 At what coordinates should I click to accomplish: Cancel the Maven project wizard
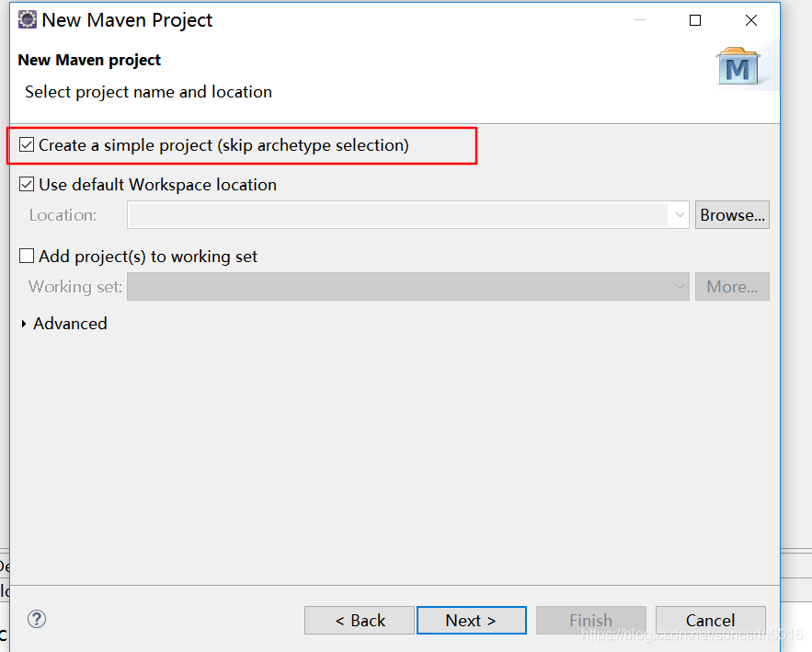click(711, 621)
